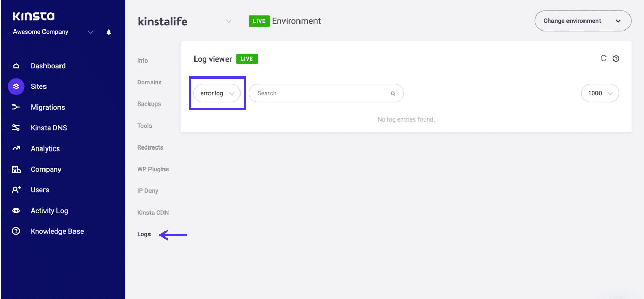The image size is (644, 299).
Task: Open the 1000 log entries dropdown
Action: (x=600, y=93)
